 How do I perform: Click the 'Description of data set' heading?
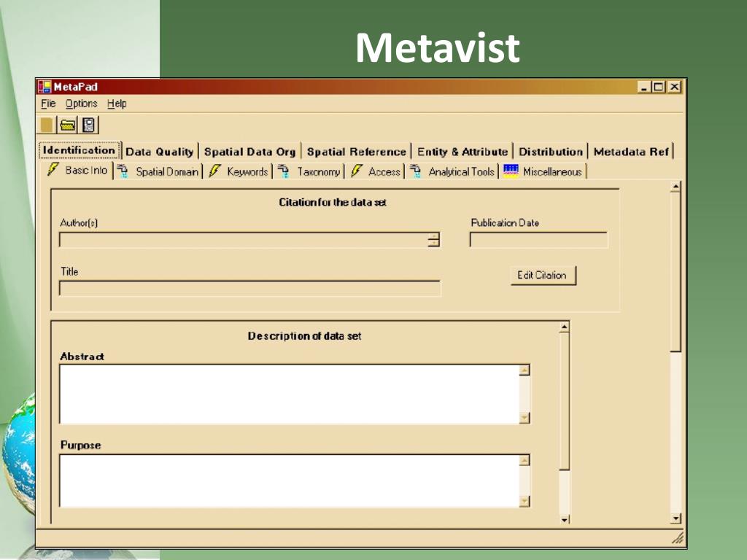click(304, 336)
